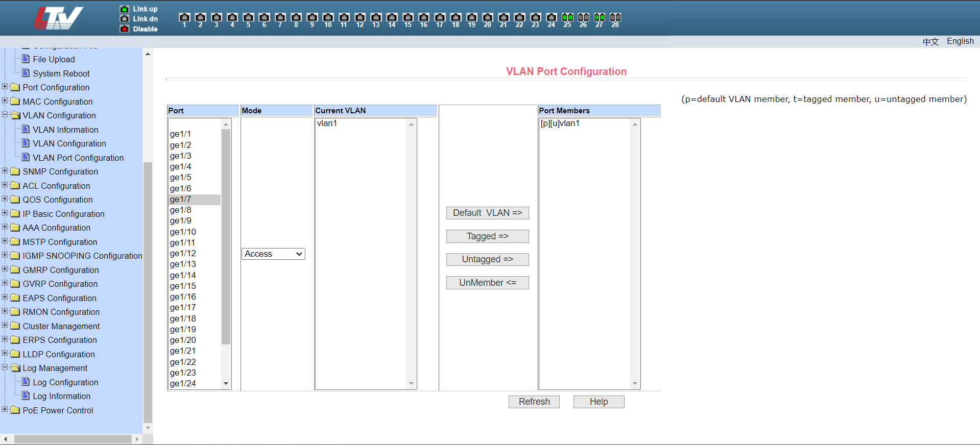Image resolution: width=980 pixels, height=445 pixels.
Task: Click Port list scrollbar down arrow
Action: point(226,384)
